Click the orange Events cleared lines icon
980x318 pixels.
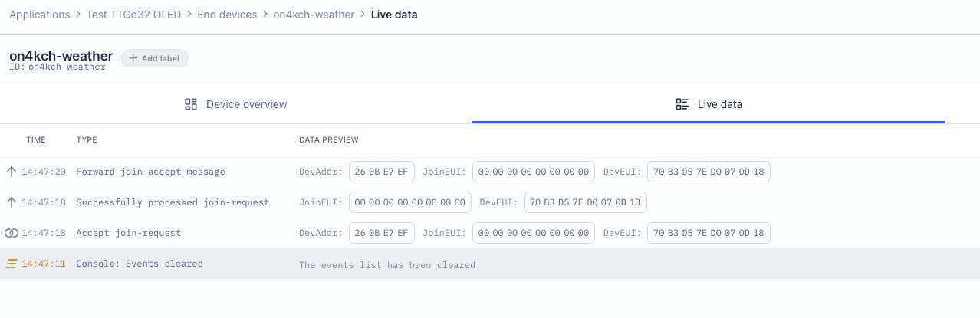point(12,264)
